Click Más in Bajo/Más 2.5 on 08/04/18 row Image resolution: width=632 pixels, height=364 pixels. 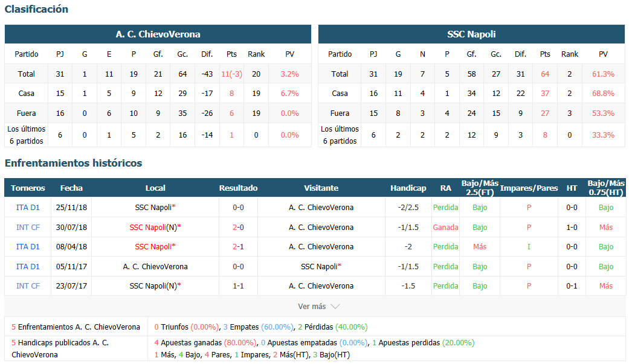click(x=480, y=246)
